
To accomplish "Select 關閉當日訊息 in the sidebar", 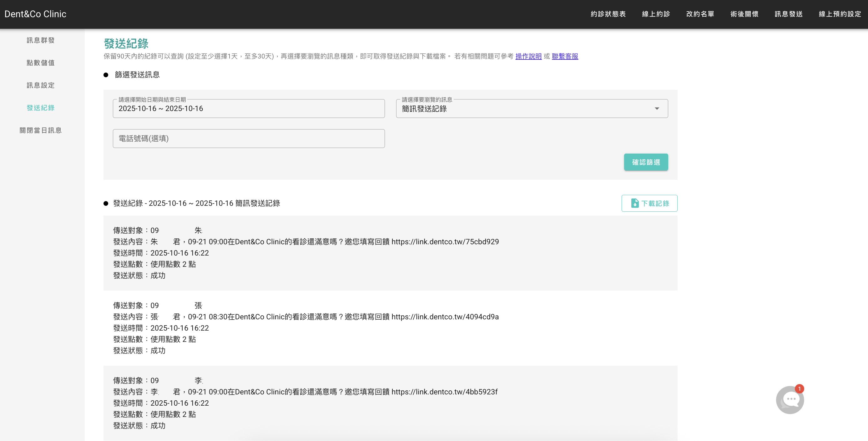I will pos(40,130).
